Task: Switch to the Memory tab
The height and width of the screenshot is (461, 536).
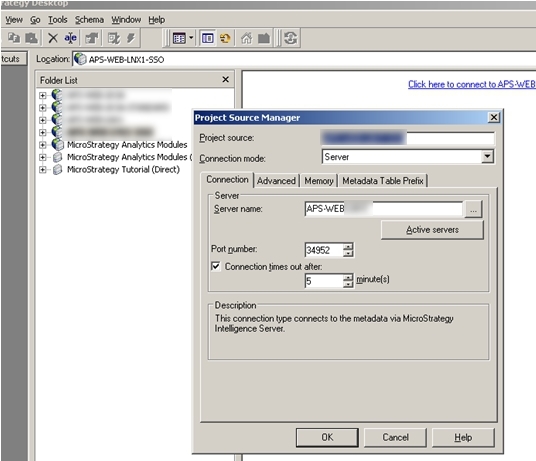Action: click(x=319, y=181)
